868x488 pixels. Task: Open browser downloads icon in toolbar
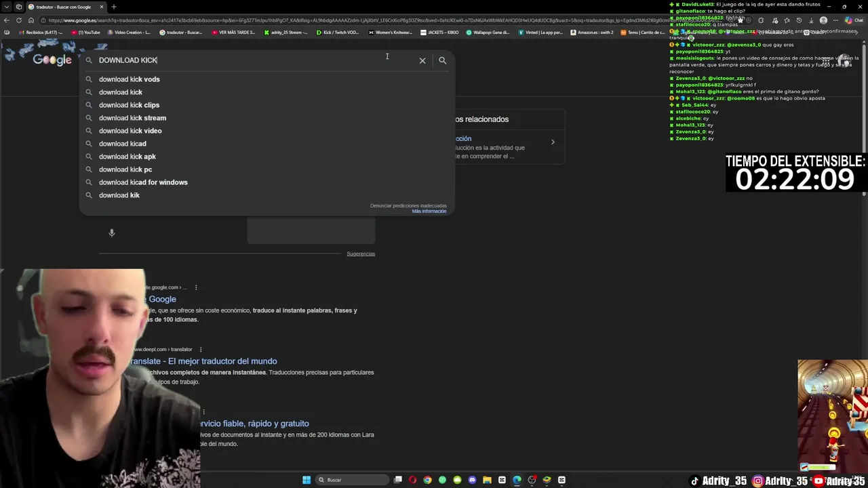pos(811,20)
